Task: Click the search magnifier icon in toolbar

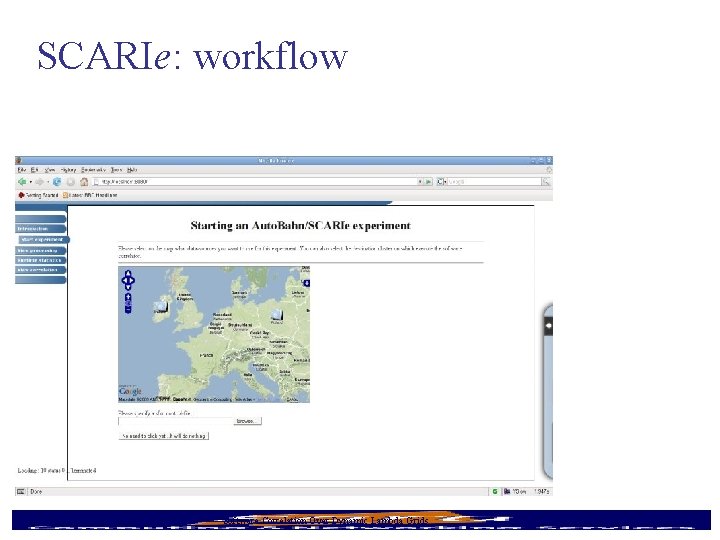Action: coord(546,182)
